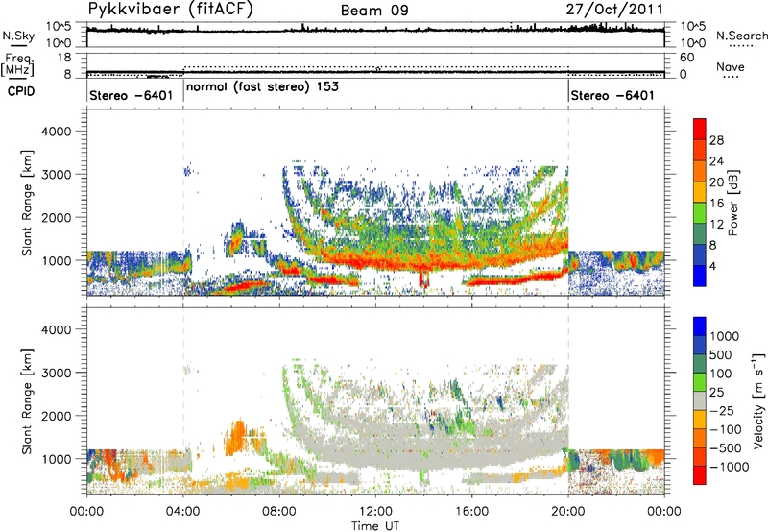Click the '2000' tick on the velocity panel
This screenshot has width=768, height=532.
(x=57, y=416)
